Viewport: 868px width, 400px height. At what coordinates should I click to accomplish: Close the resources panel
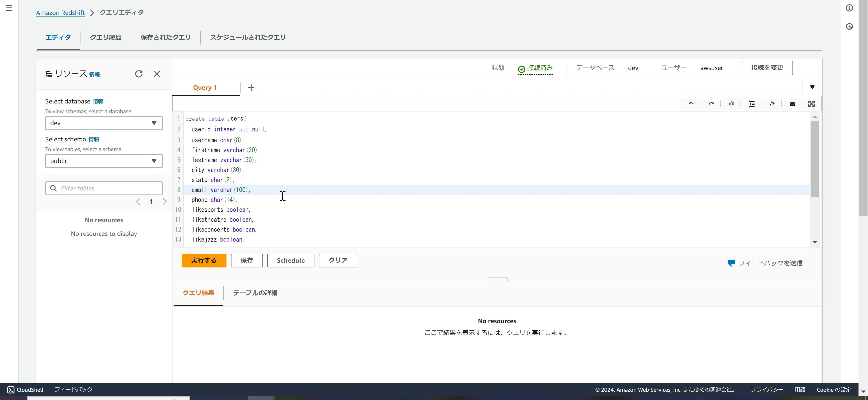tap(157, 74)
